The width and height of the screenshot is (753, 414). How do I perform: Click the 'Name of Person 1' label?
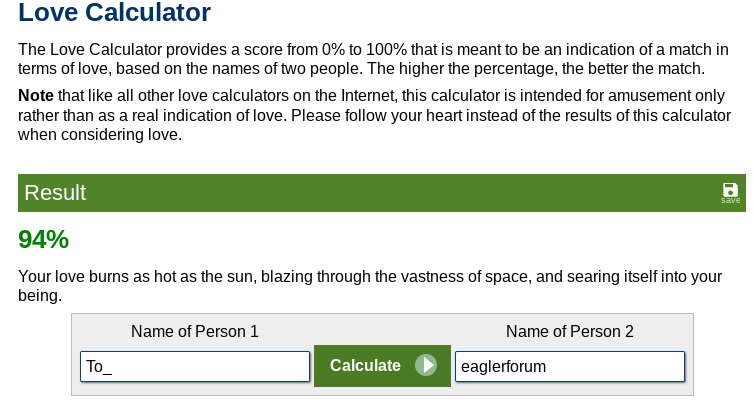195,331
